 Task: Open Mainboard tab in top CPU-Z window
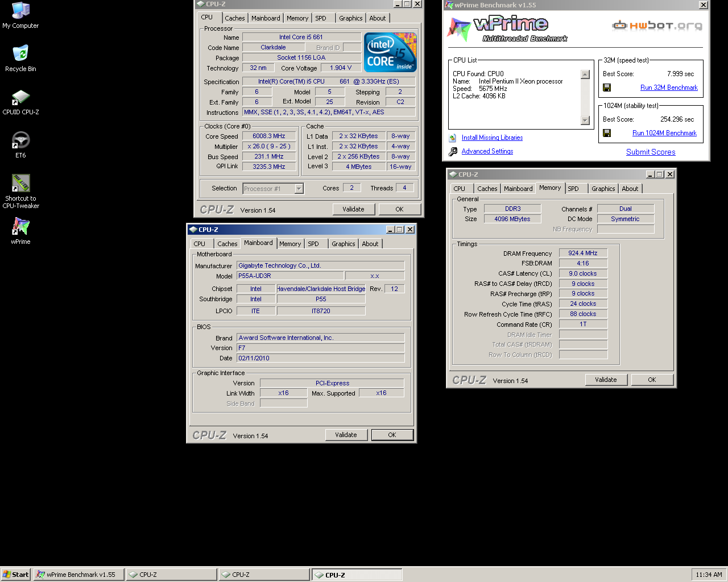point(266,18)
